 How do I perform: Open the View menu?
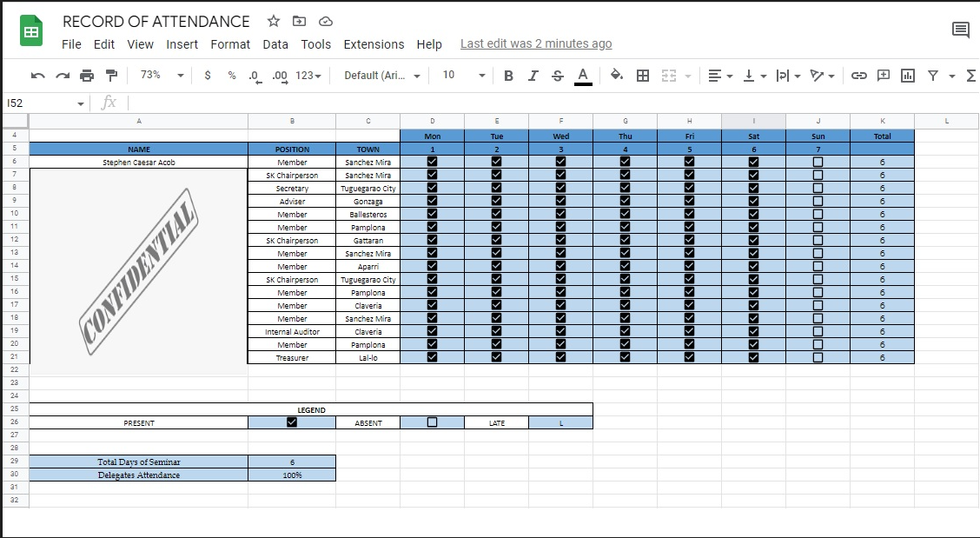click(x=140, y=44)
